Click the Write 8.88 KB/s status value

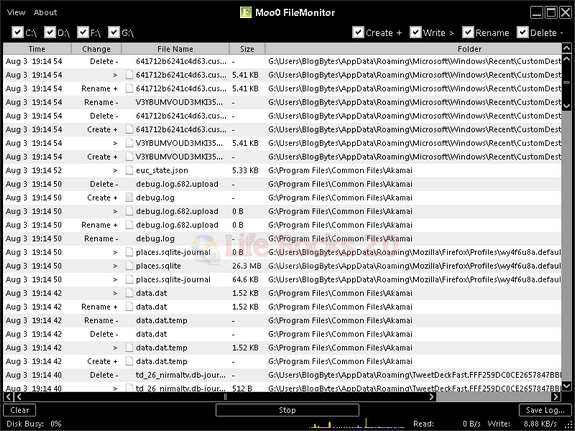pyautogui.click(x=540, y=424)
